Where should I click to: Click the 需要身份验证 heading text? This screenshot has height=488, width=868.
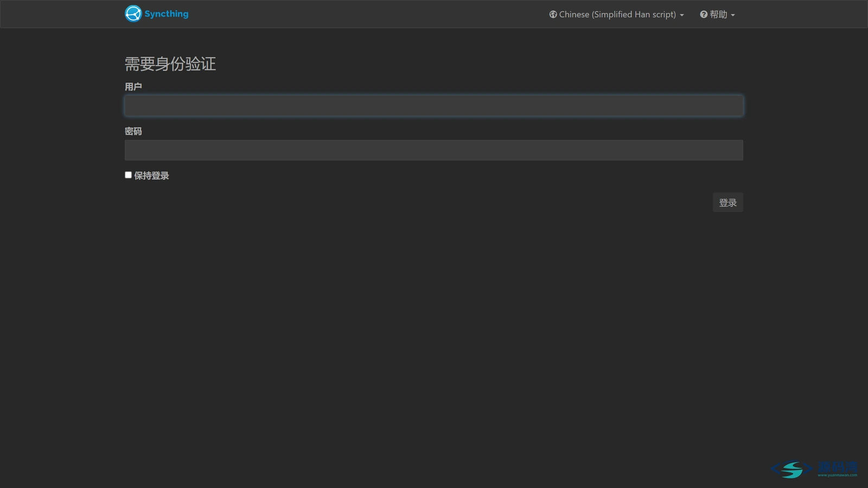pyautogui.click(x=170, y=64)
